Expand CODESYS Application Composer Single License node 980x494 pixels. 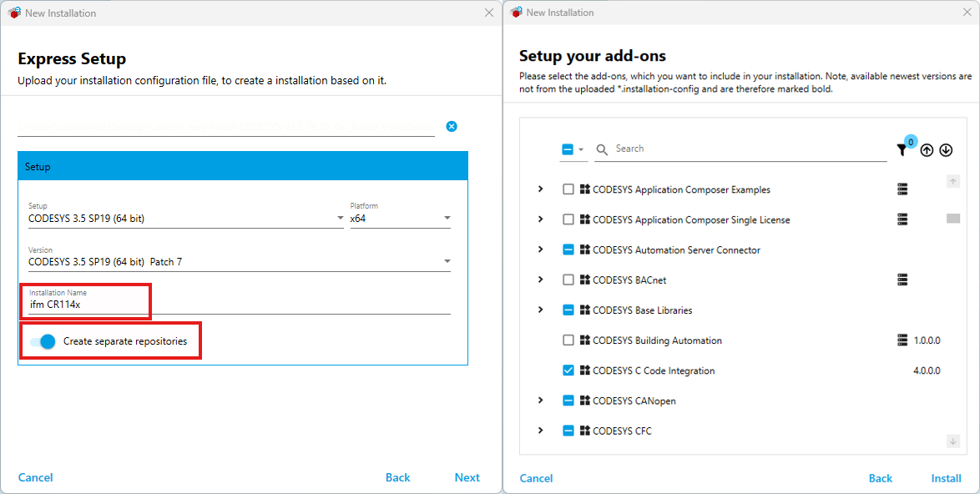pyautogui.click(x=541, y=219)
